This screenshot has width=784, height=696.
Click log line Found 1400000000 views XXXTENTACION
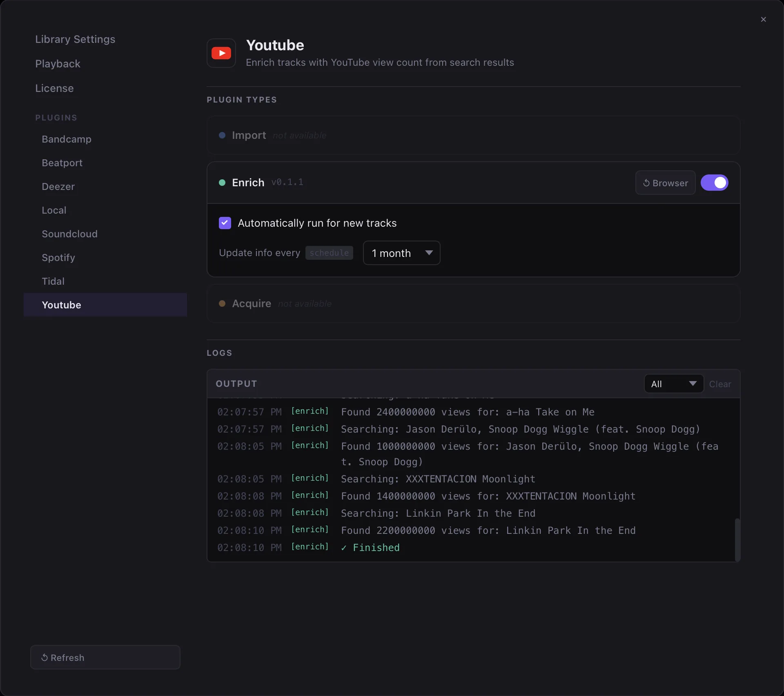coord(473,496)
